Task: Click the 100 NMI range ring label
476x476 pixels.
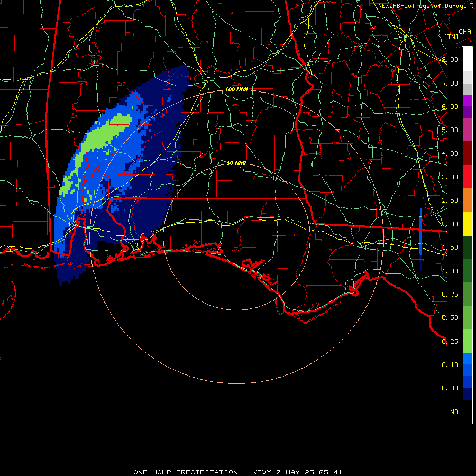Action: click(236, 89)
